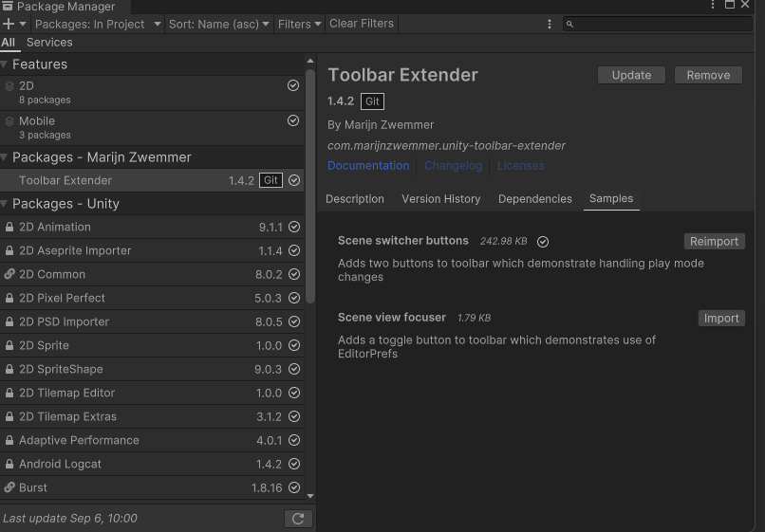Click the checkmark icon on Toolbar Extender row

coord(293,180)
